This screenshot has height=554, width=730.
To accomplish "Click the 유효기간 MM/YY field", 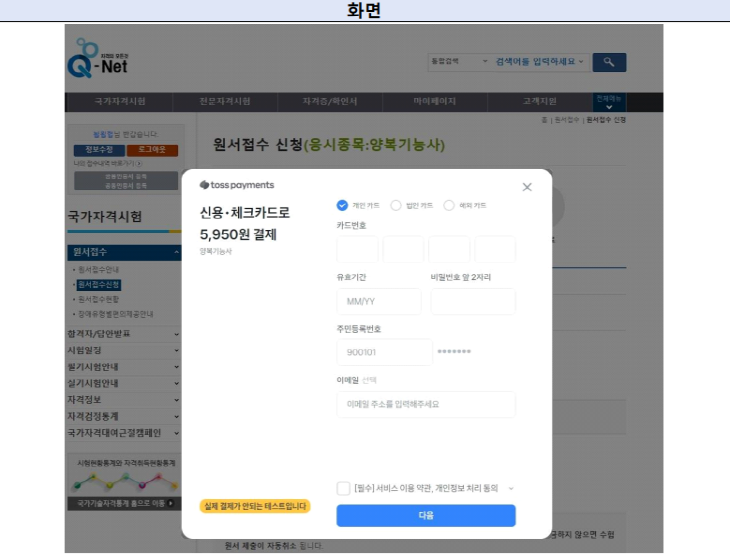I will point(379,301).
